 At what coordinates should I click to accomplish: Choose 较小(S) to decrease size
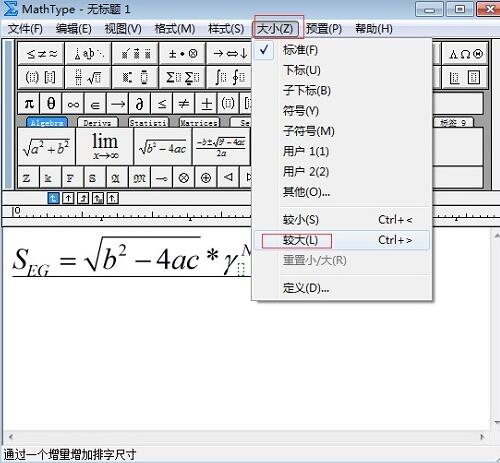342,220
